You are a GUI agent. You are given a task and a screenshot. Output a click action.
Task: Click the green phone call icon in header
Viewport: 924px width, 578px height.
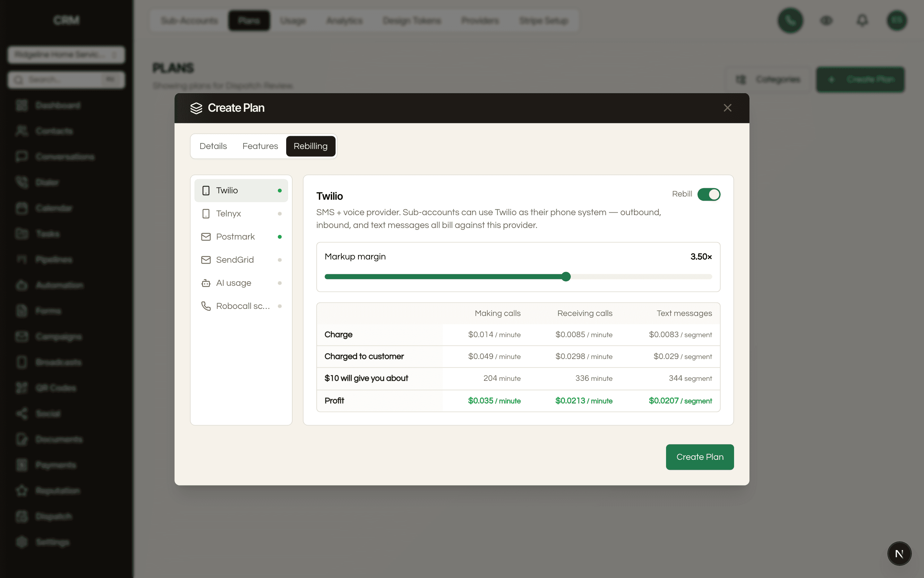click(790, 20)
